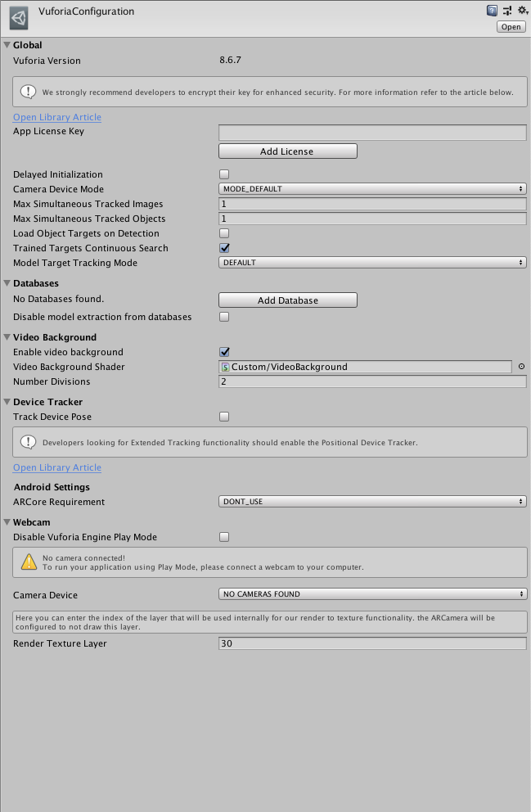Collapse the Webcam section
Viewport: 531px width, 812px height.
tap(7, 522)
